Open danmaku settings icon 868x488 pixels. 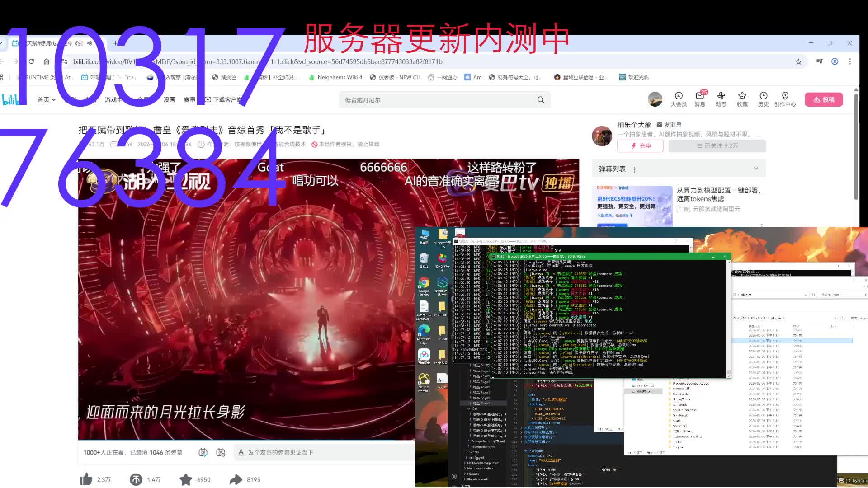point(221,452)
